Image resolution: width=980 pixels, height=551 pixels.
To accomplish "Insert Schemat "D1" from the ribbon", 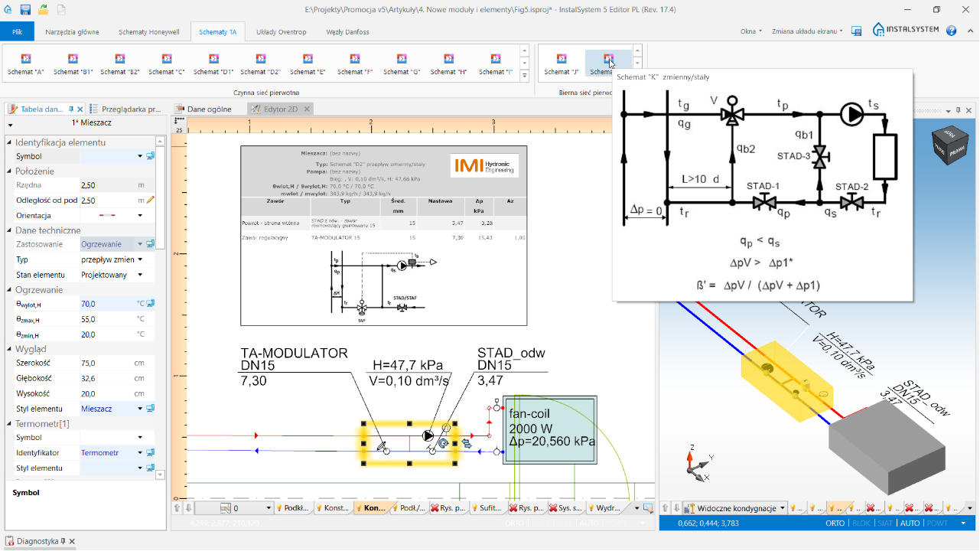I will (213, 64).
